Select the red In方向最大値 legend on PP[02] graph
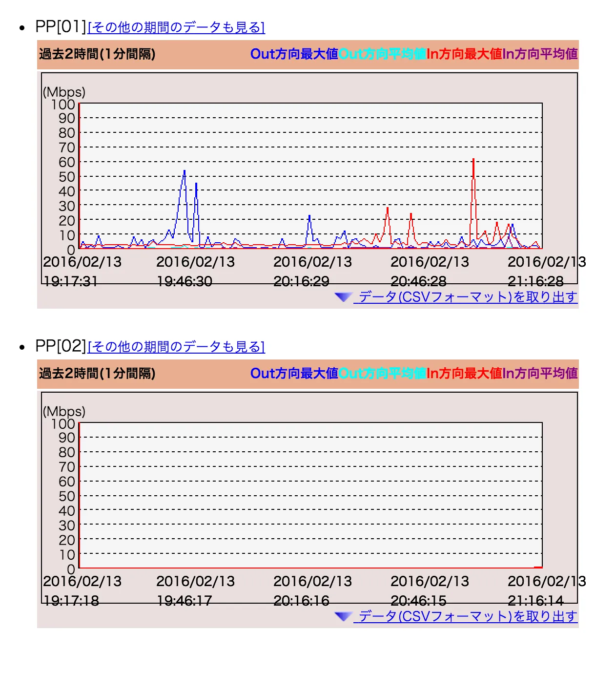 (464, 374)
